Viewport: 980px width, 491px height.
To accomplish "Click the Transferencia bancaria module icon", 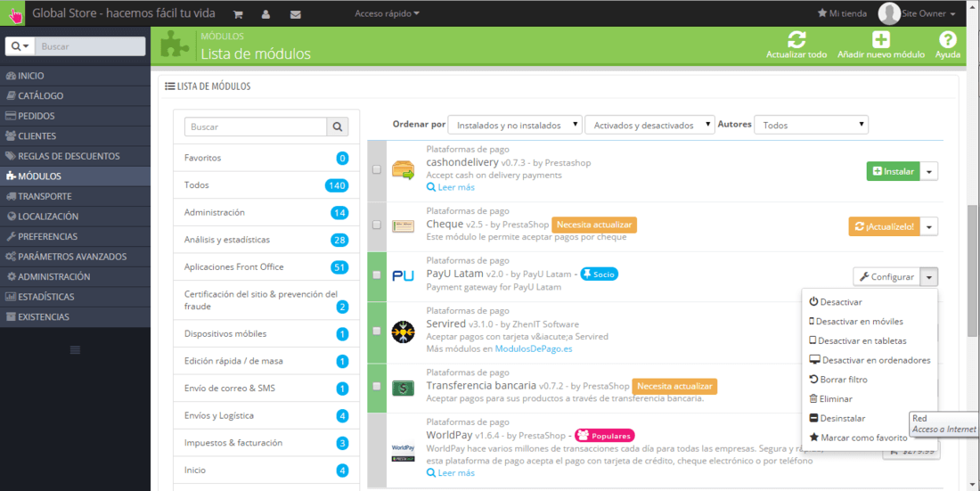I will [403, 388].
